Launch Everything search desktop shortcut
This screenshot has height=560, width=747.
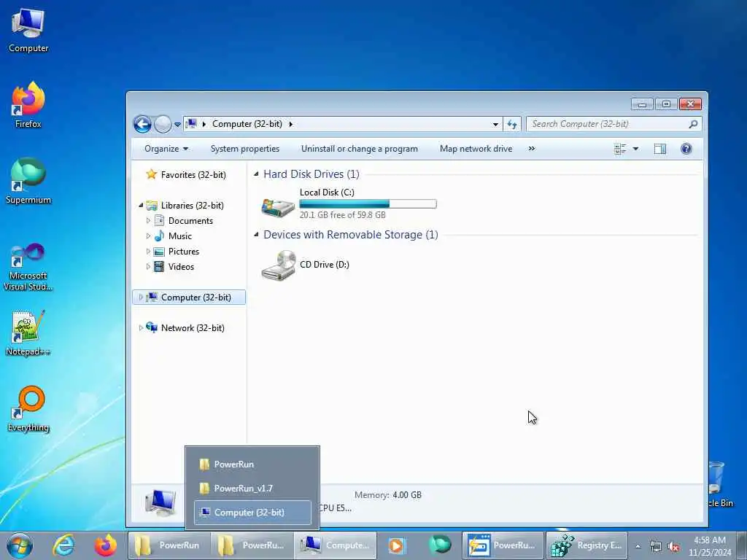(28, 408)
